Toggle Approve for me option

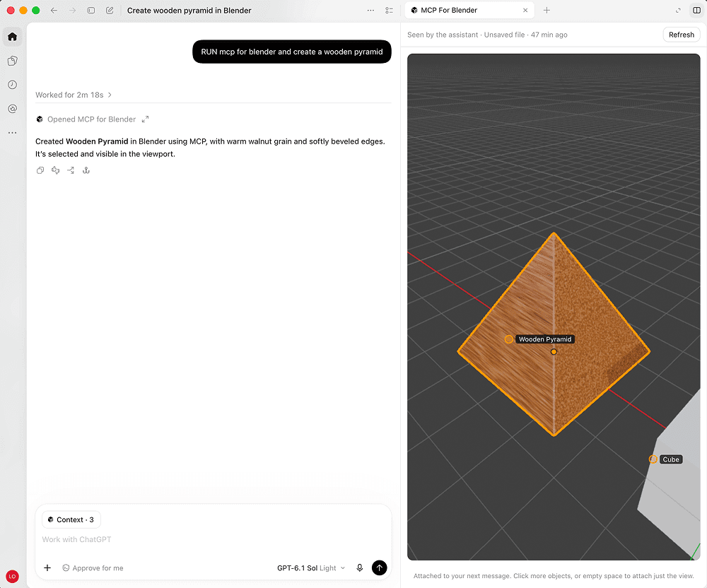93,568
